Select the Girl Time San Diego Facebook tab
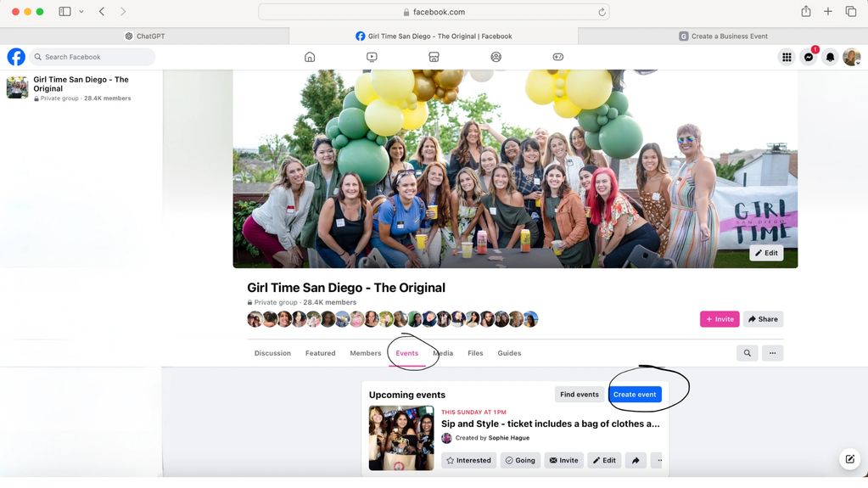This screenshot has height=488, width=868. [434, 36]
